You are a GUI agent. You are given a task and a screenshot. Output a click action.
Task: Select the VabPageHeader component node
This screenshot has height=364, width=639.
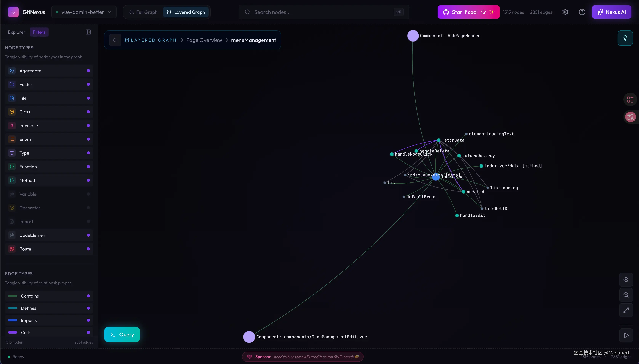click(x=413, y=36)
